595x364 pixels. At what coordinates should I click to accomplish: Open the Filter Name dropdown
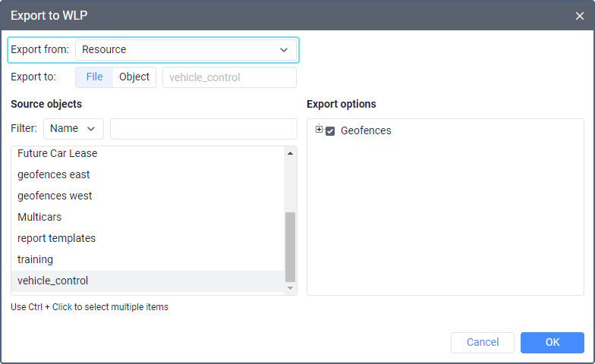pos(73,129)
